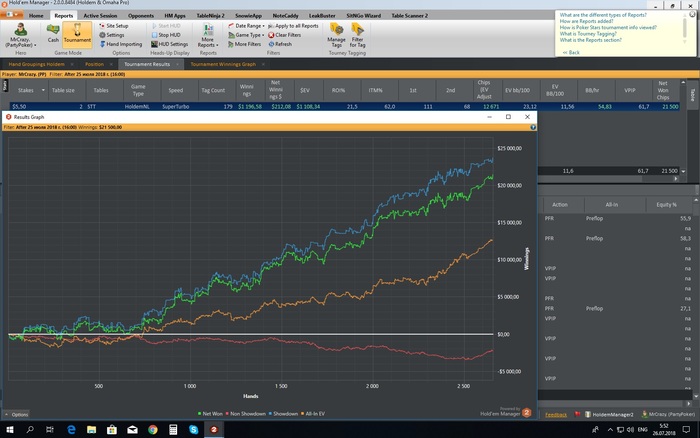Show hidden system tray icons
This screenshot has width=700, height=438.
(610, 430)
